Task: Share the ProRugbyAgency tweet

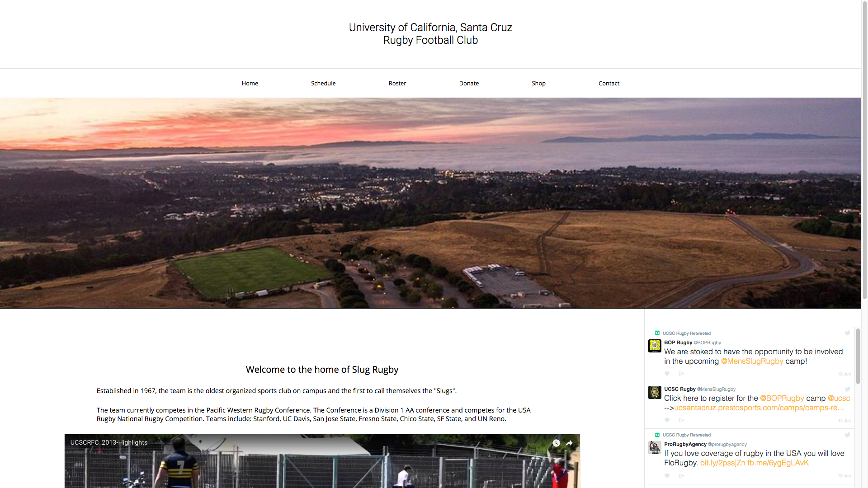Action: (x=681, y=476)
